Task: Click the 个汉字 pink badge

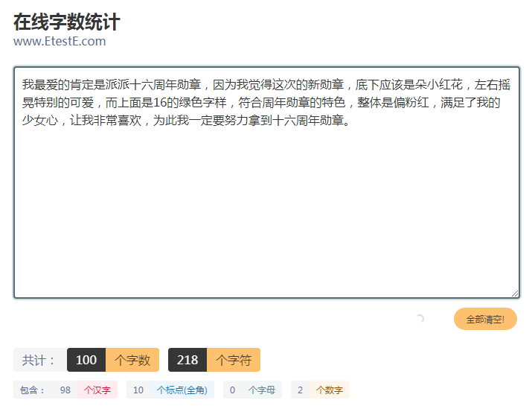Action: tap(97, 390)
